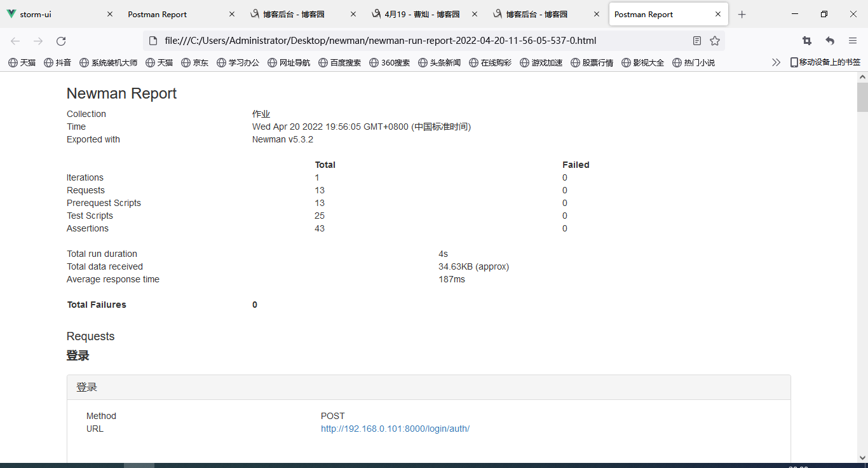
Task: Click the browser forward arrow
Action: click(38, 41)
